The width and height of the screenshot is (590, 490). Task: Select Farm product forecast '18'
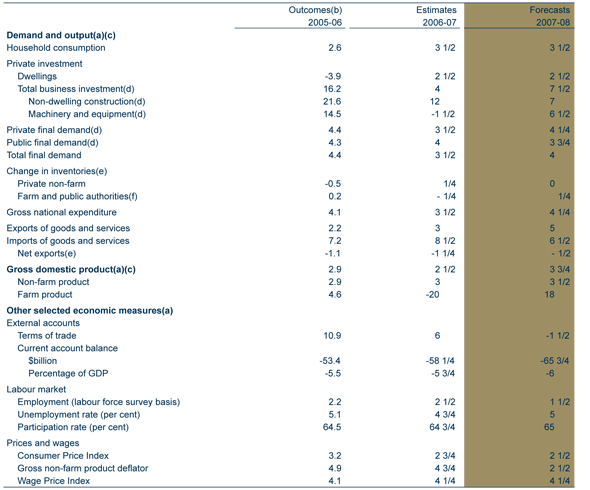click(549, 295)
